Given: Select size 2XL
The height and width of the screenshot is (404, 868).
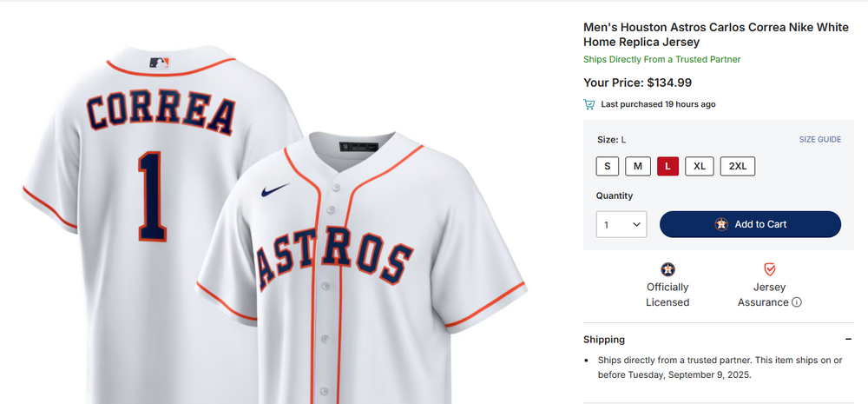Looking at the screenshot, I should pos(737,165).
